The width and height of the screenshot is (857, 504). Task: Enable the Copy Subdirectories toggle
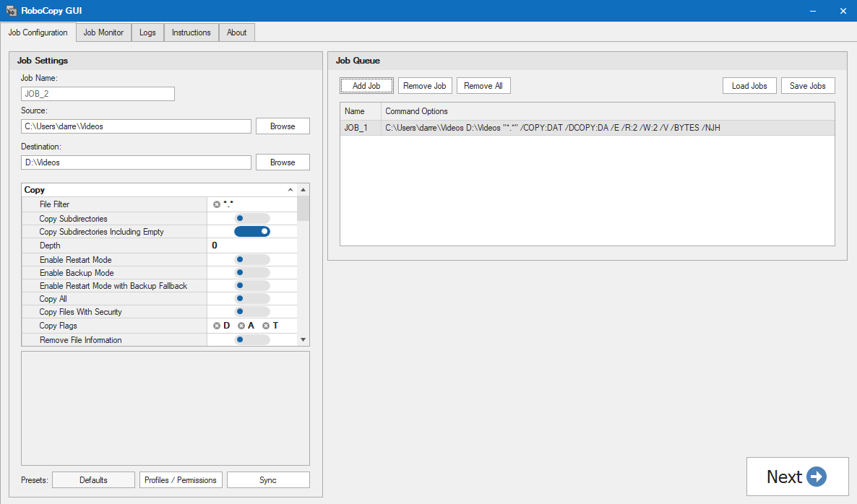point(251,218)
